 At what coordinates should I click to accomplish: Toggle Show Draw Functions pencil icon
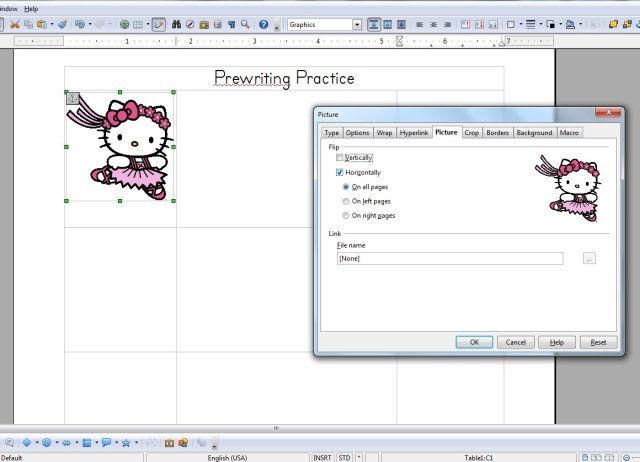[158, 24]
